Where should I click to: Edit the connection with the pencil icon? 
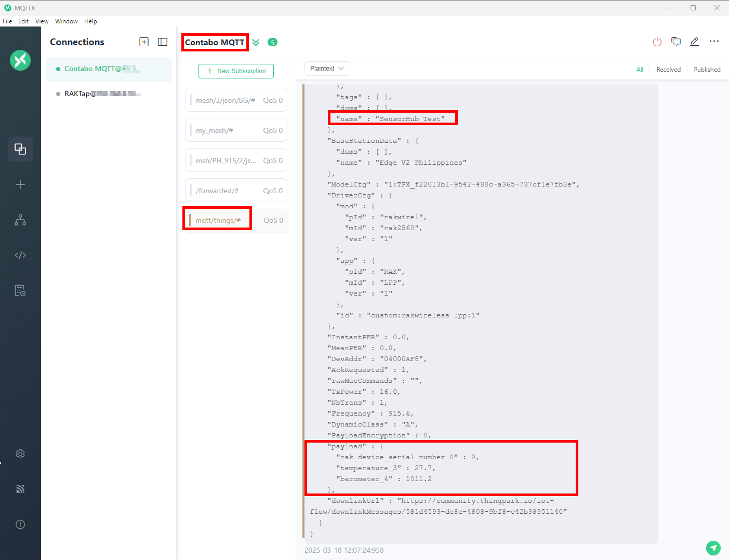695,42
